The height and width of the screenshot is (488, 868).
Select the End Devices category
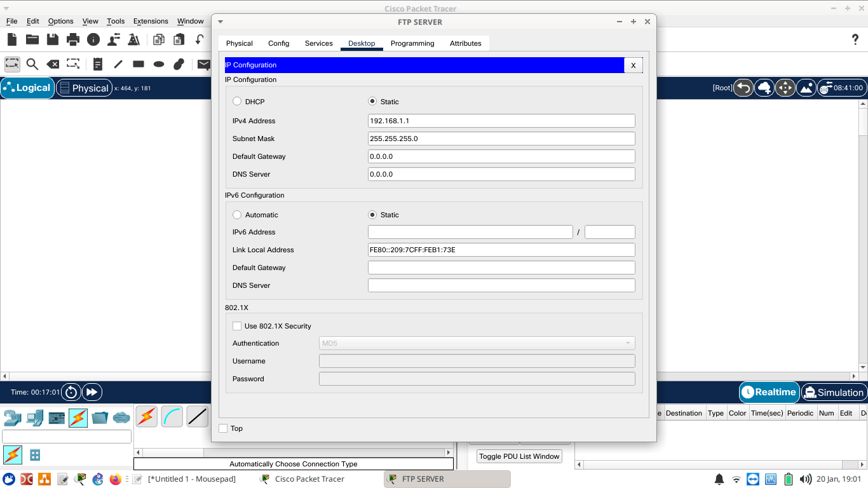coord(35,417)
